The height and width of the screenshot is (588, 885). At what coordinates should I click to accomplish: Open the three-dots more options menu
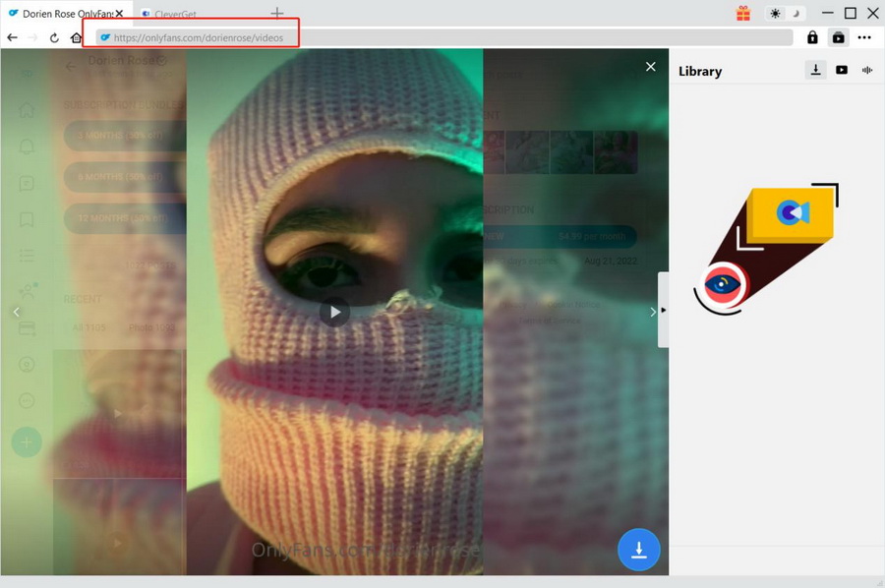click(x=864, y=37)
